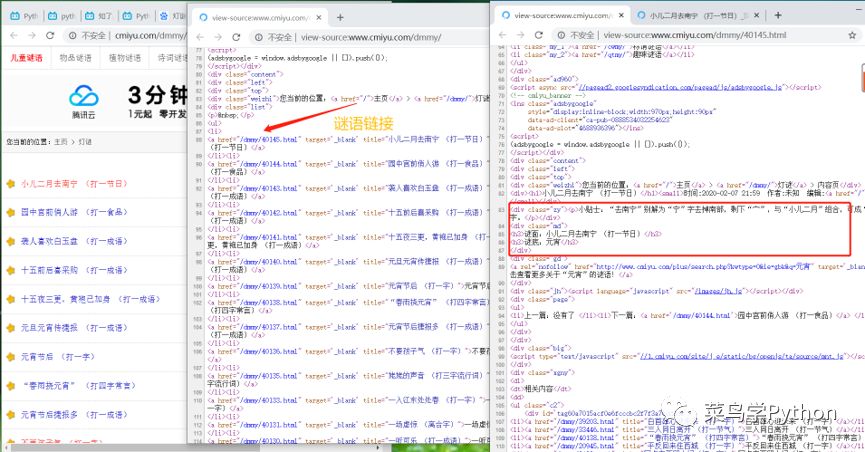
Task: Reload the right view-source 40145.html page
Action: [538, 35]
